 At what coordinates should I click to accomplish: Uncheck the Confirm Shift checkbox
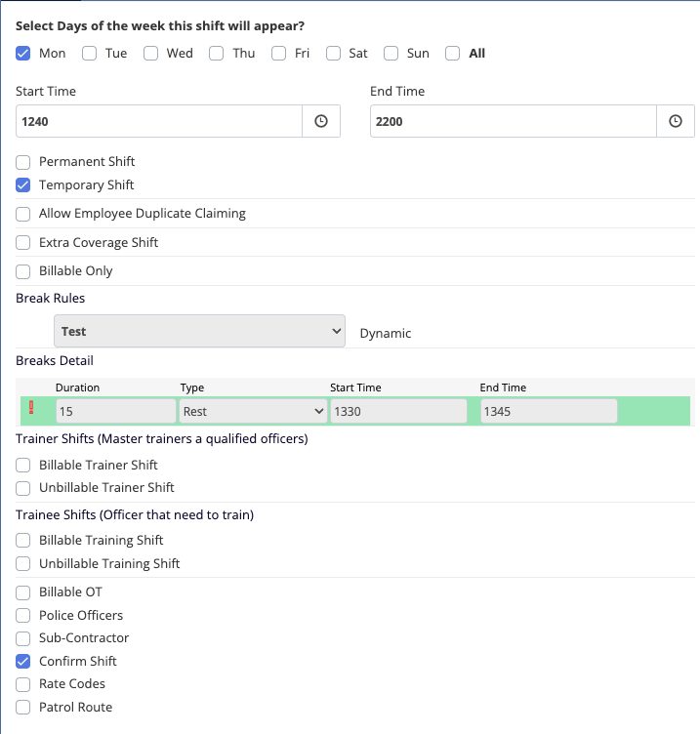[x=23, y=662]
